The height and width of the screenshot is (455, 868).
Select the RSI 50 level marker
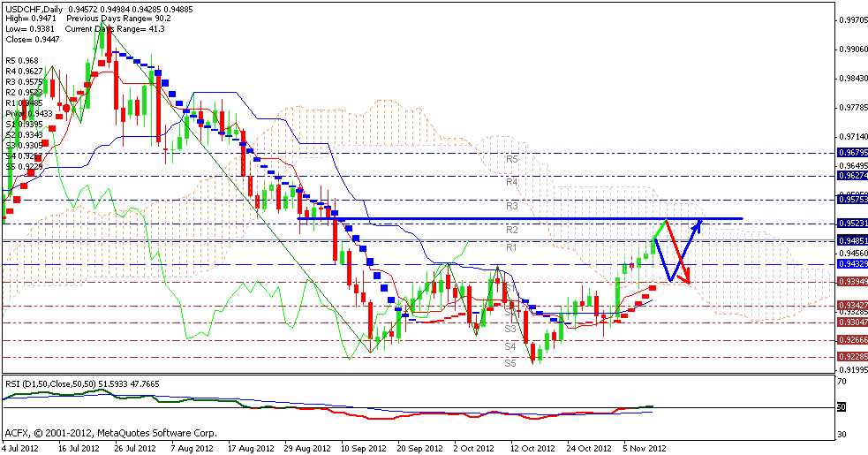[842, 407]
